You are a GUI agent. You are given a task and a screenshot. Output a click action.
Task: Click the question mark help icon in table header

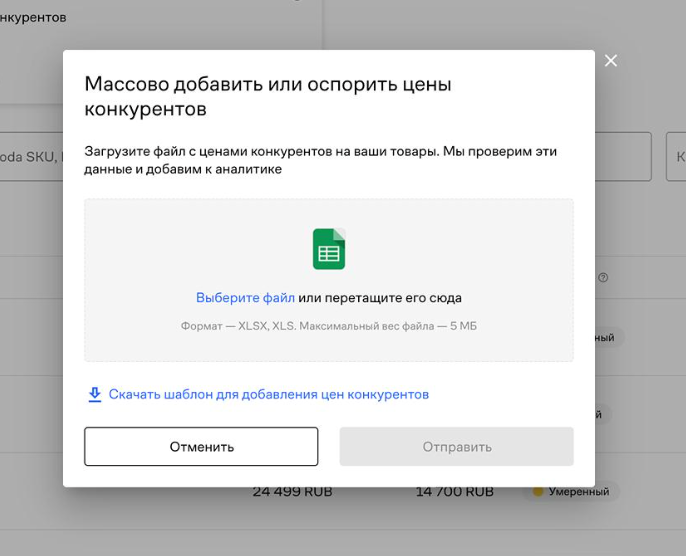point(603,277)
